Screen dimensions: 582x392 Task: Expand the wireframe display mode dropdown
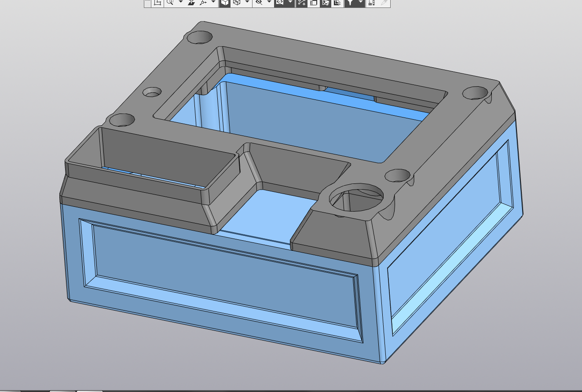coord(247,3)
